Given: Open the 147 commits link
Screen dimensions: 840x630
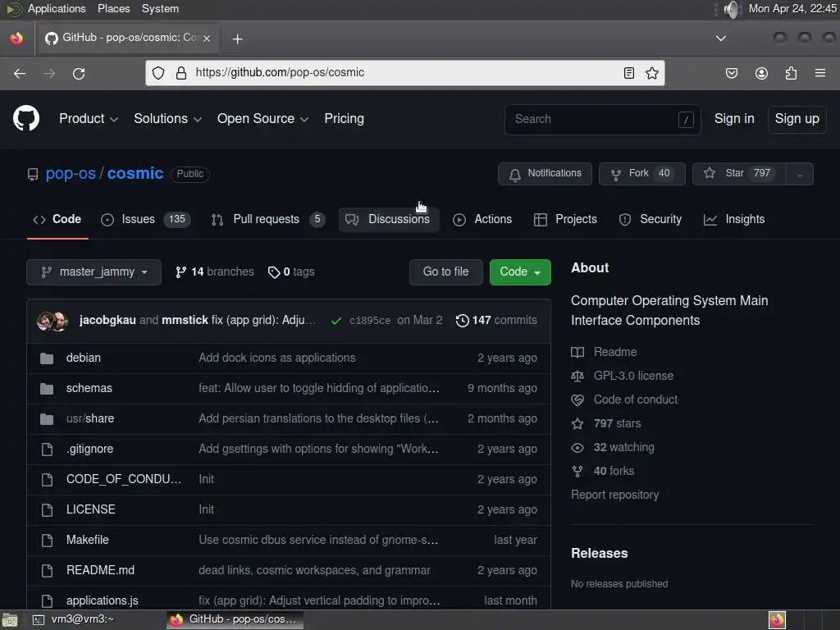Looking at the screenshot, I should point(496,321).
